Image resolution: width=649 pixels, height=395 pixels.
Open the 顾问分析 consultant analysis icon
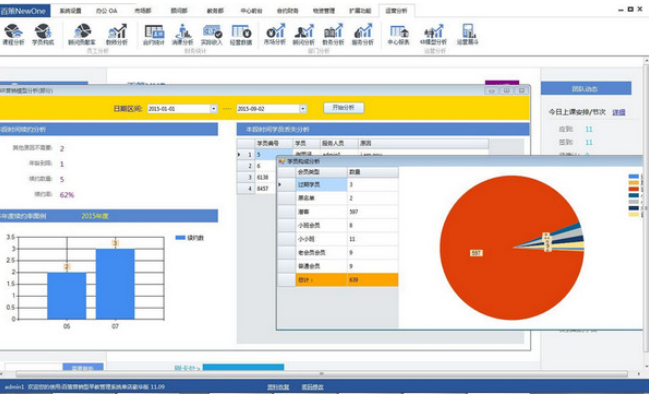304,34
